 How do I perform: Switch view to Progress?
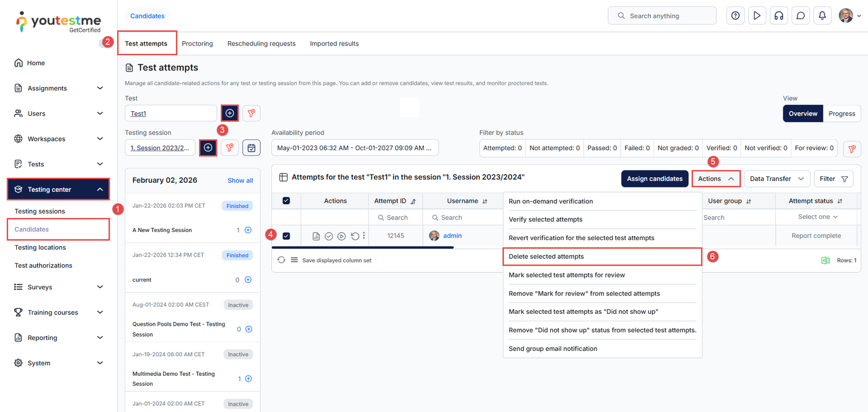point(841,114)
